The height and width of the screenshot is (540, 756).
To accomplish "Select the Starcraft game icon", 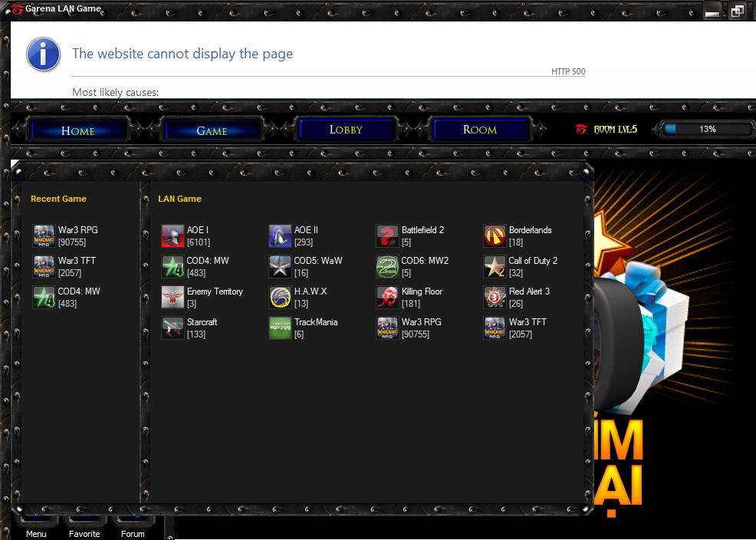I will coord(173,328).
